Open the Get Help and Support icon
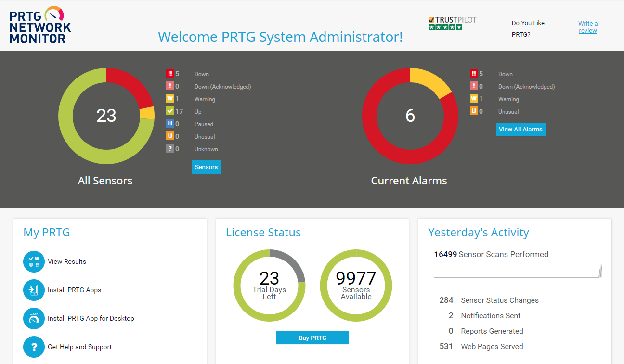624x364 pixels. coord(34,347)
